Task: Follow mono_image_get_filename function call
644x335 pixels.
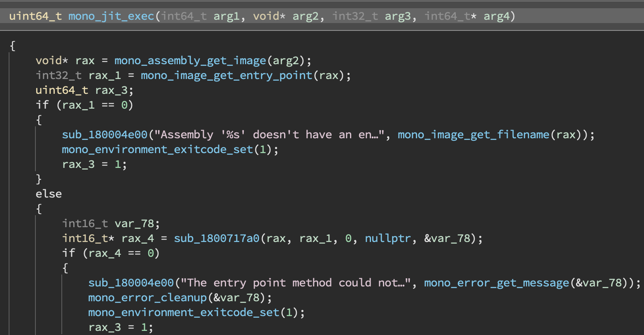Action: point(474,135)
